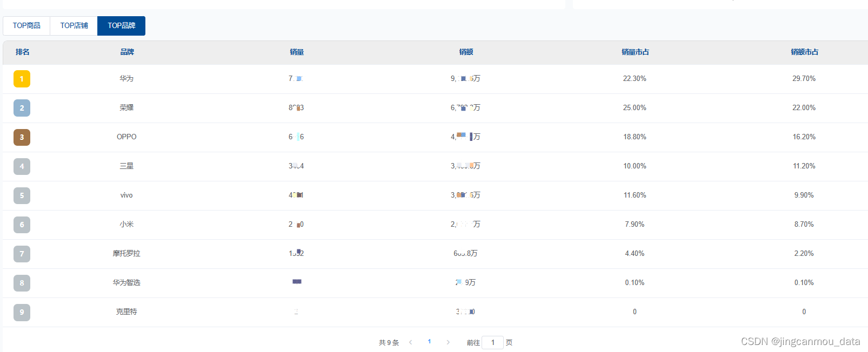Select brand name 华为
The image size is (868, 352).
[126, 79]
